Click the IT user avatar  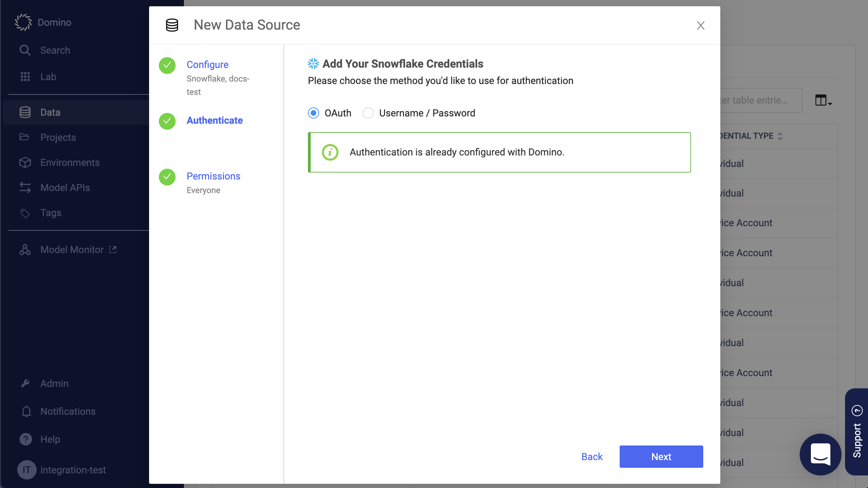click(x=27, y=470)
